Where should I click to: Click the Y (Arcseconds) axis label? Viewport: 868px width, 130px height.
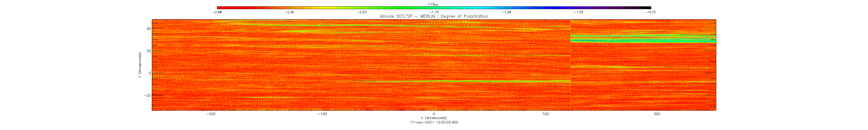click(139, 65)
